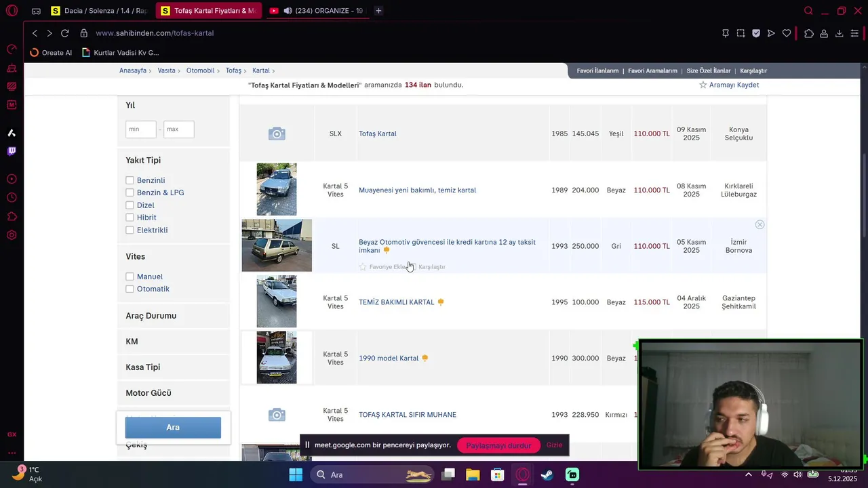Check the Dizel fuel checkbox
The width and height of the screenshot is (868, 488).
pyautogui.click(x=130, y=205)
